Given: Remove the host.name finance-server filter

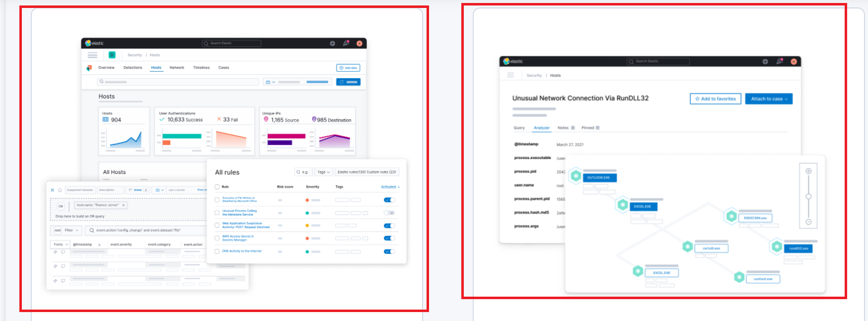Looking at the screenshot, I should [x=124, y=205].
